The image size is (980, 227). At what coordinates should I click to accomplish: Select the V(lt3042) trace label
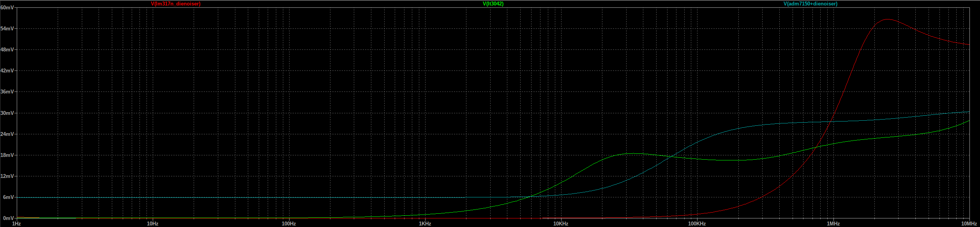tap(493, 4)
